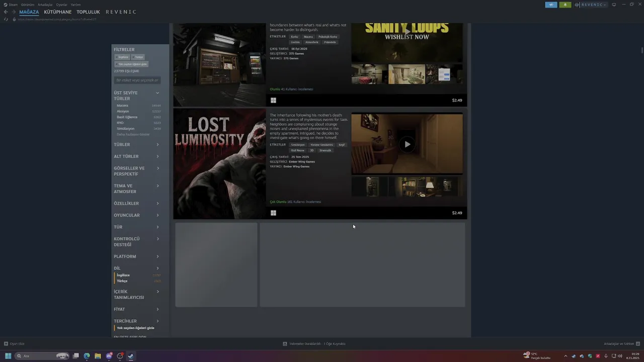Open Windows Start menu
Screen dimensions: 644x362
pos(8,356)
